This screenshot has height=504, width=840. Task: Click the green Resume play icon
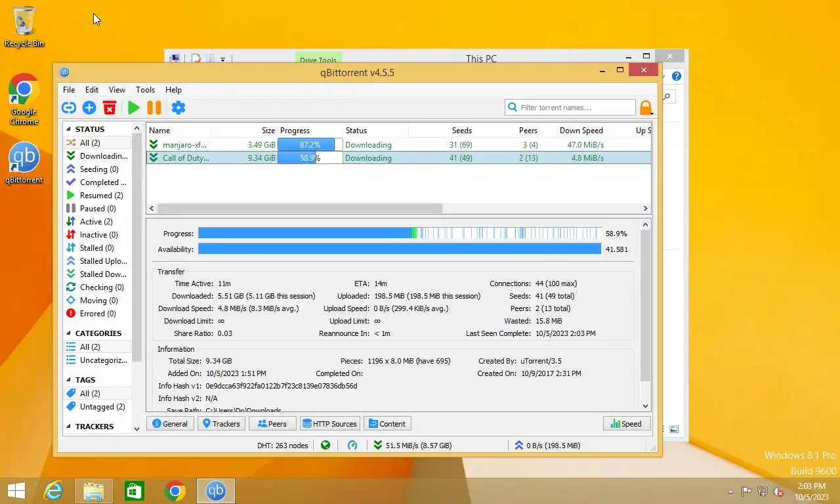tap(134, 108)
